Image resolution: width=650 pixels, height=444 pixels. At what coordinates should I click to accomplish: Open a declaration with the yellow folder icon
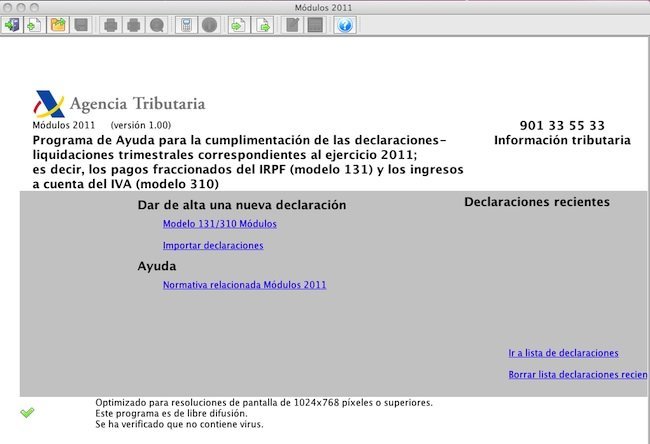click(59, 26)
